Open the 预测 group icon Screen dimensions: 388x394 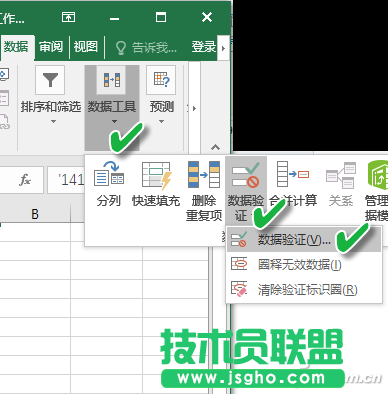[161, 80]
